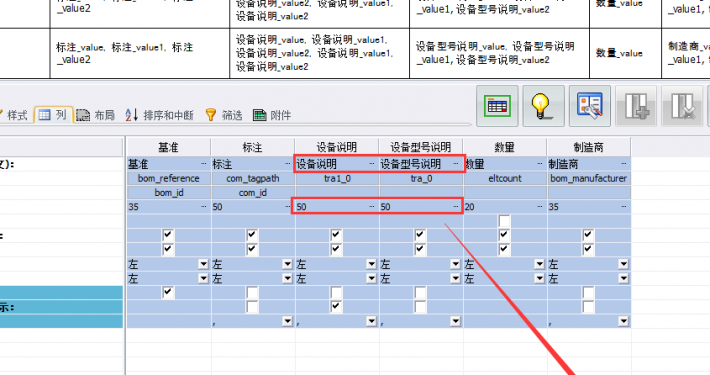Toggle unchecked checkbox in 数量 column
The image size is (710, 375).
click(504, 221)
